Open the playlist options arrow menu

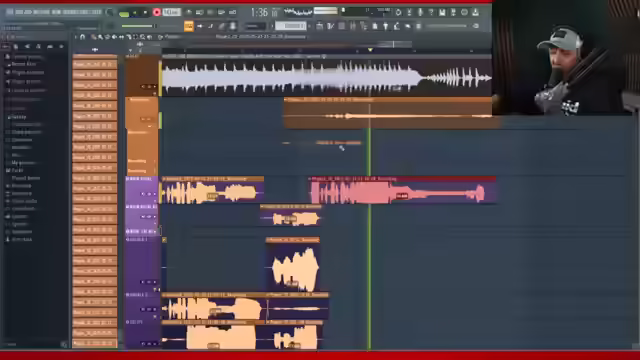coord(76,37)
